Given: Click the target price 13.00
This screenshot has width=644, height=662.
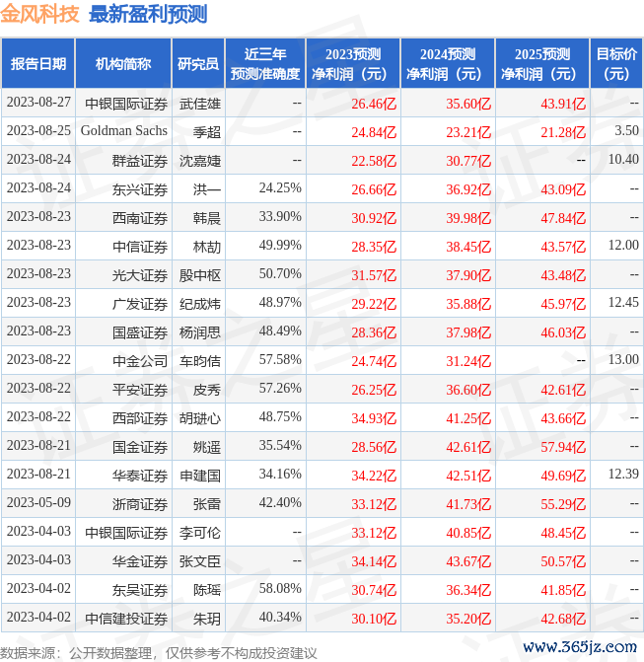Looking at the screenshot, I should point(623,360).
